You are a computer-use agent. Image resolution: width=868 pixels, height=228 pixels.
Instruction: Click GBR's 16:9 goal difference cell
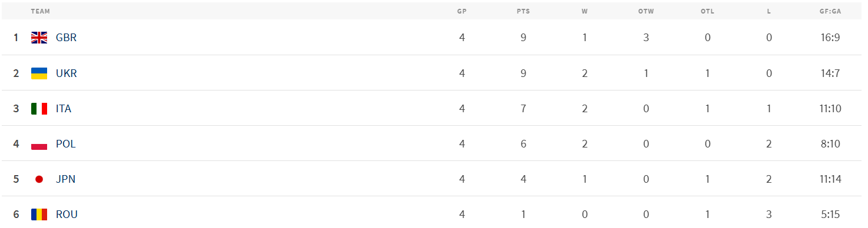click(x=830, y=38)
